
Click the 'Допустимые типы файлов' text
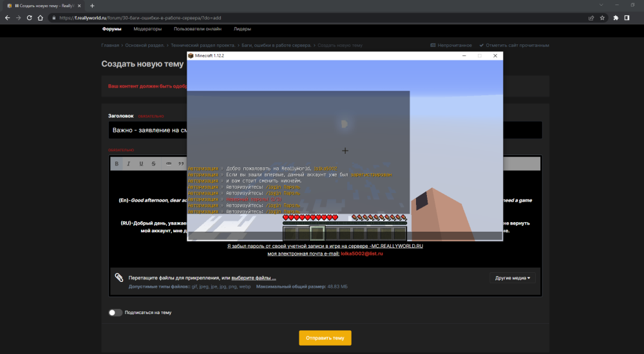[x=159, y=286]
